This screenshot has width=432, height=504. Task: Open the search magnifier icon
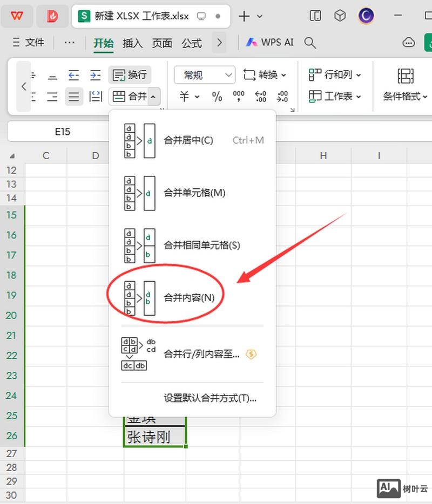coord(310,42)
